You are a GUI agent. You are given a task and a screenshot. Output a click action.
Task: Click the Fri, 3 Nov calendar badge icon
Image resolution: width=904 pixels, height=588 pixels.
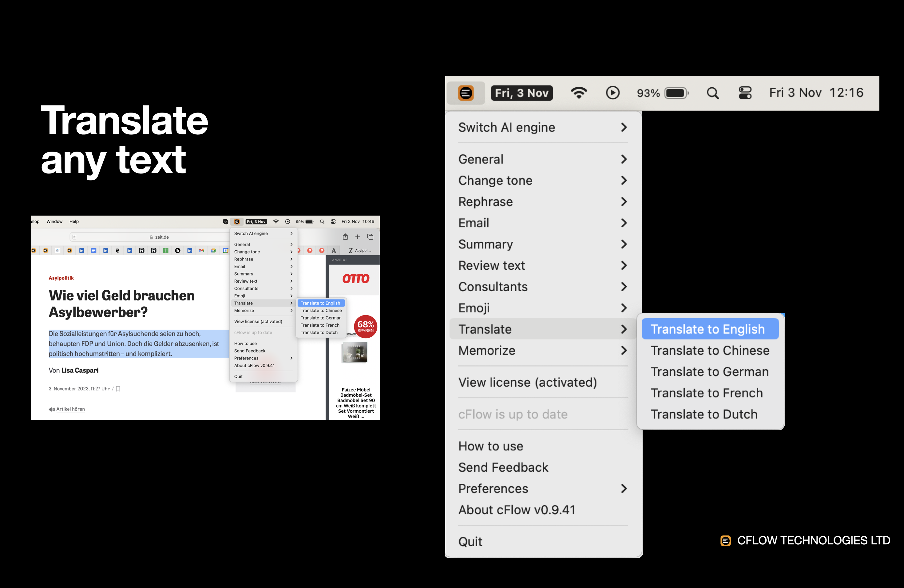(x=521, y=93)
